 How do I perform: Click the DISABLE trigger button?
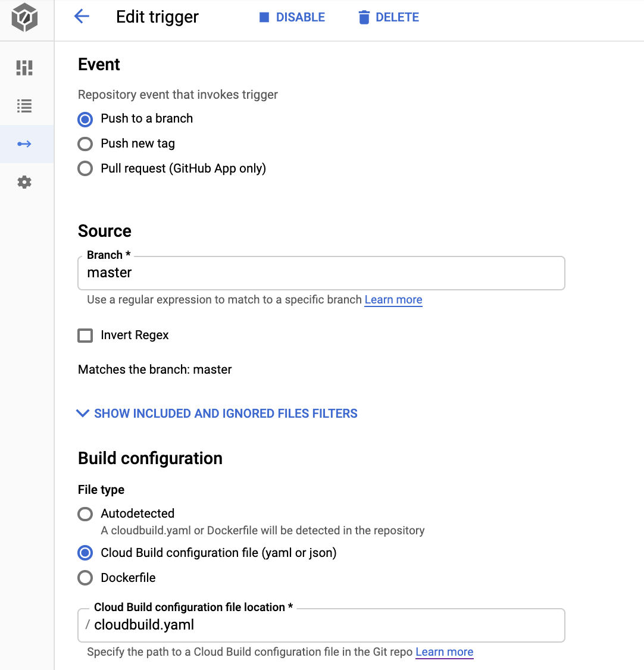[x=292, y=17]
